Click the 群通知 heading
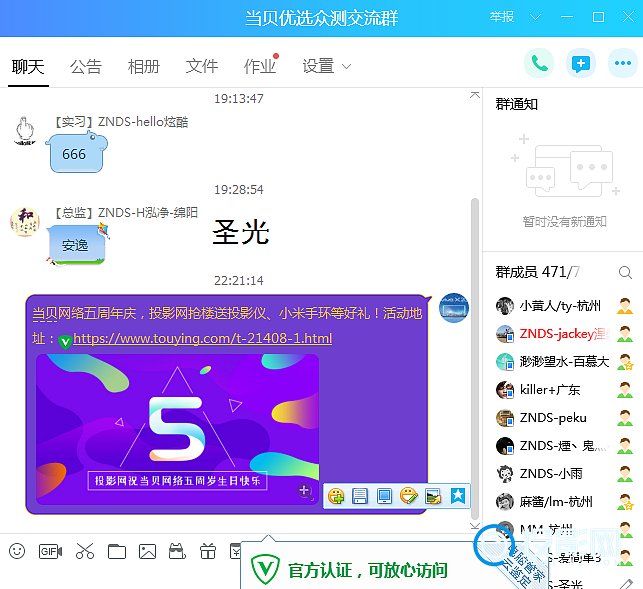This screenshot has height=589, width=643. click(x=517, y=104)
